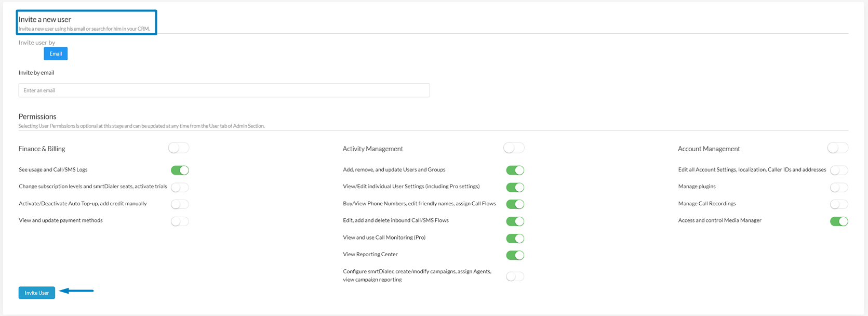The width and height of the screenshot is (868, 316).
Task: Turn off Access and control Media Manager
Action: point(838,221)
